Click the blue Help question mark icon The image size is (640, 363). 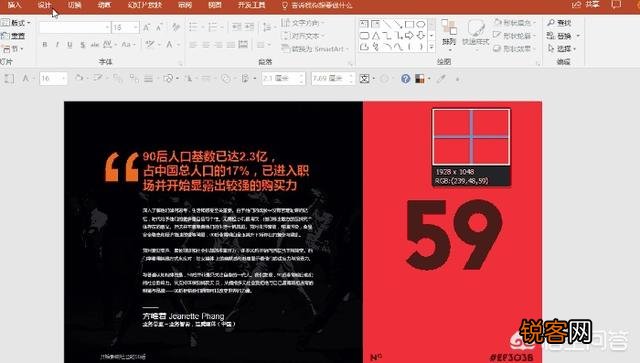405,78
